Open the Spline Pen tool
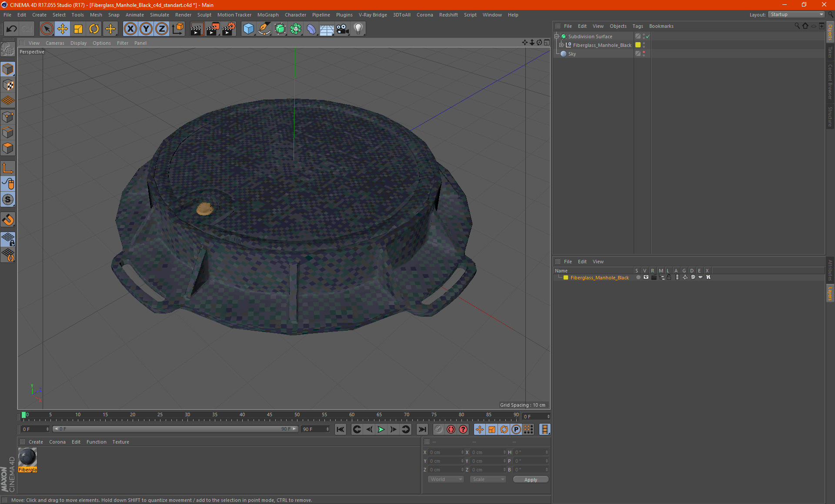 (x=264, y=29)
